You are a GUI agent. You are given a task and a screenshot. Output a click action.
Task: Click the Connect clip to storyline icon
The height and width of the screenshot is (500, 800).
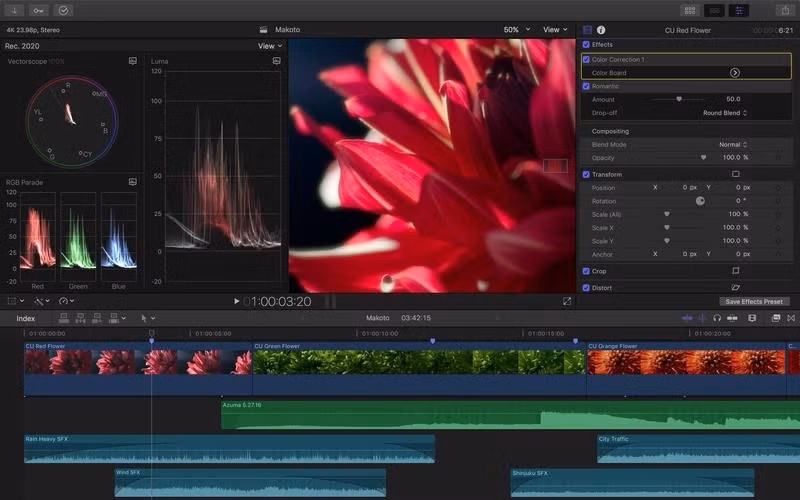click(64, 318)
